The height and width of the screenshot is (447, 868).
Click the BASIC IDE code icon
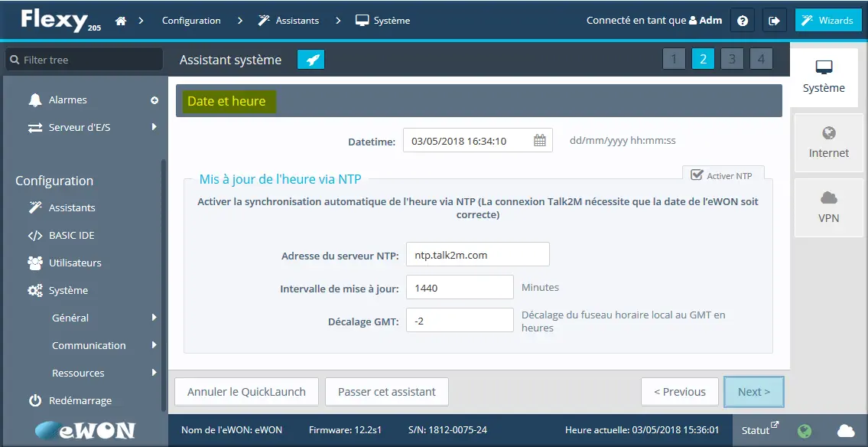35,236
